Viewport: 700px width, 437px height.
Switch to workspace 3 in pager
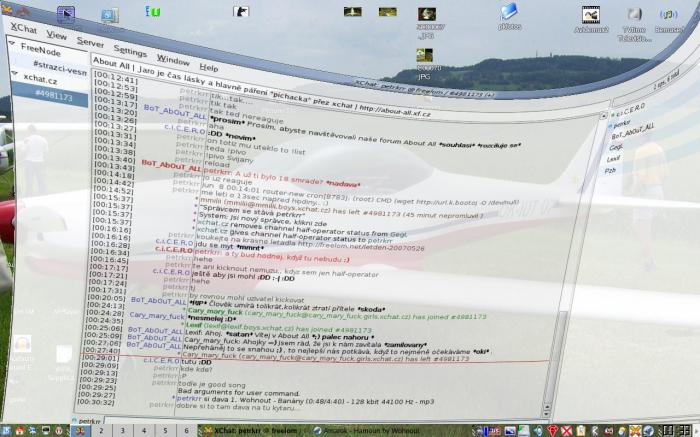pyautogui.click(x=123, y=431)
